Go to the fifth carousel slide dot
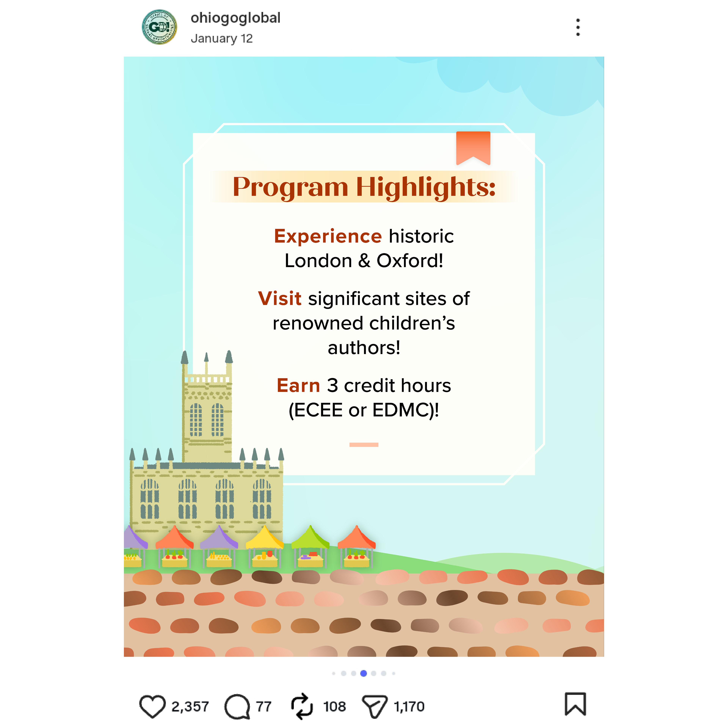728x728 pixels. pos(374,673)
